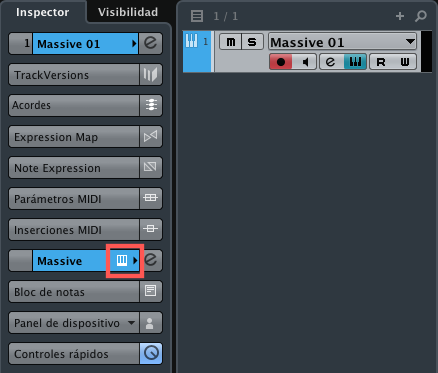This screenshot has width=438, height=373.
Task: Add a track with the plus button
Action: pyautogui.click(x=400, y=16)
